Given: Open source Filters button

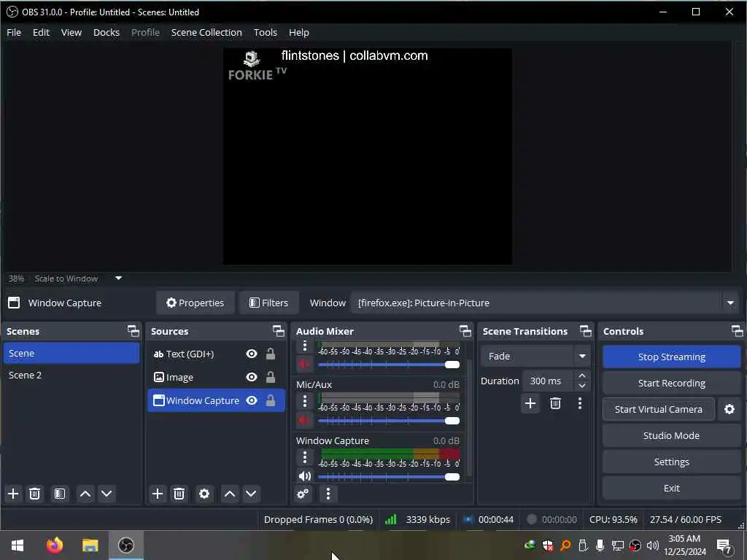Looking at the screenshot, I should click(x=268, y=303).
